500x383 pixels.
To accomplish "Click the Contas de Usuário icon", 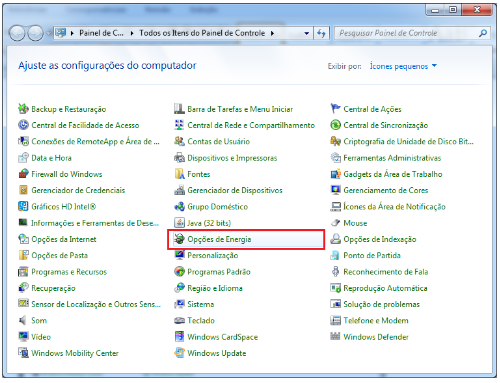I will 179,141.
